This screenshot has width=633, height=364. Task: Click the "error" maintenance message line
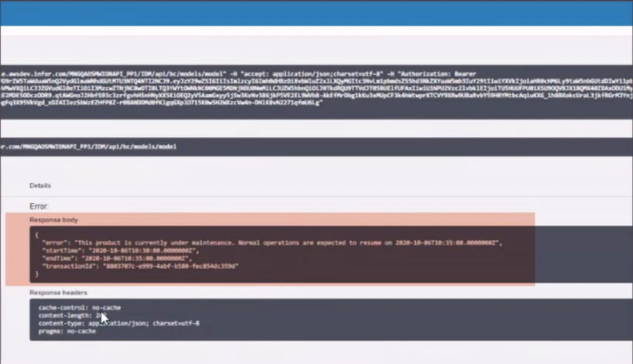pyautogui.click(x=272, y=243)
